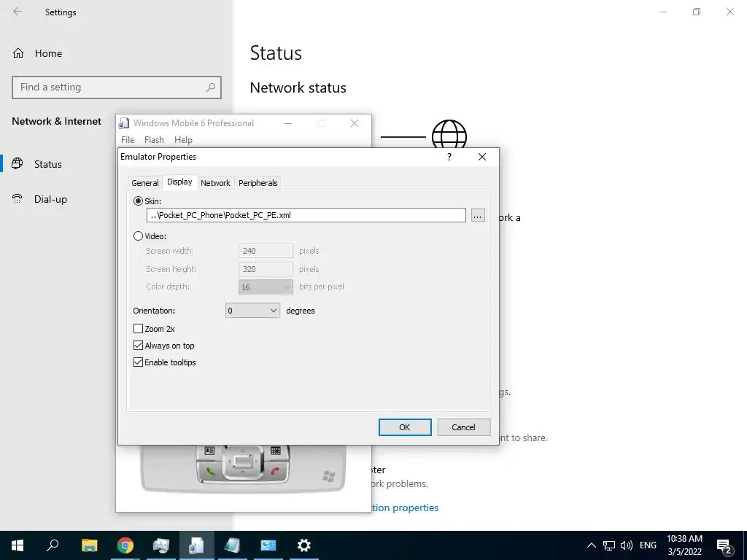
Task: Open File Explorer from taskbar
Action: point(89,545)
